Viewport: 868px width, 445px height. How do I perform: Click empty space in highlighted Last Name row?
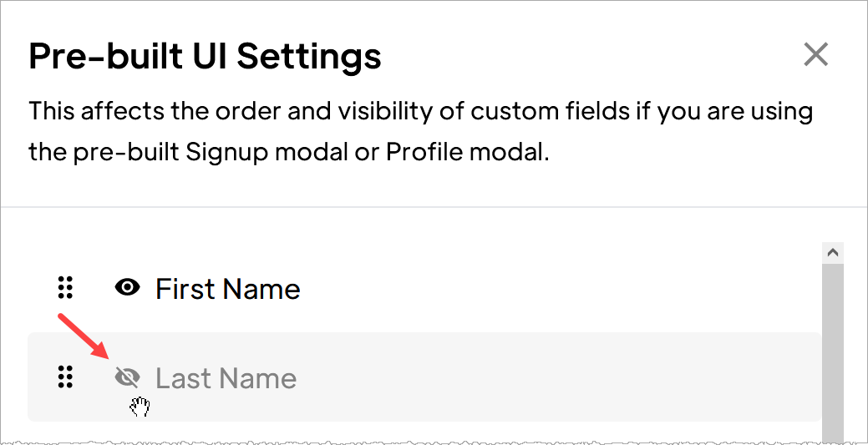point(554,377)
